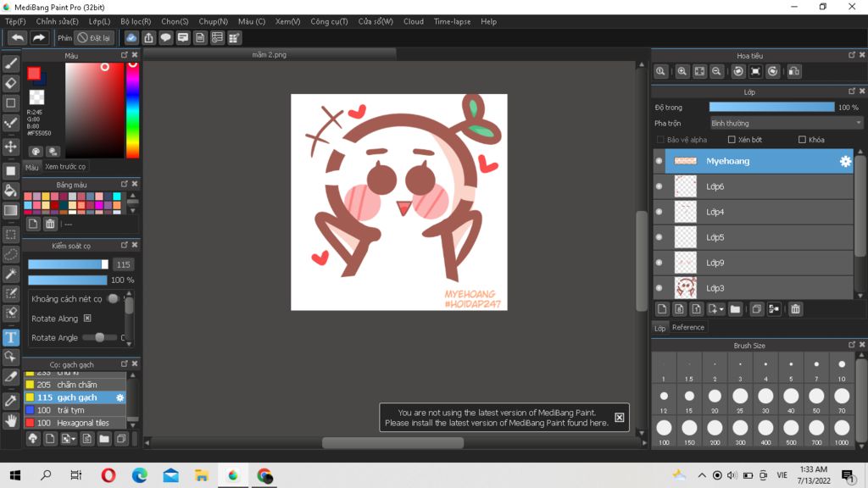868x488 pixels.
Task: Click the Độ trong layer opacity slider
Action: [x=771, y=108]
